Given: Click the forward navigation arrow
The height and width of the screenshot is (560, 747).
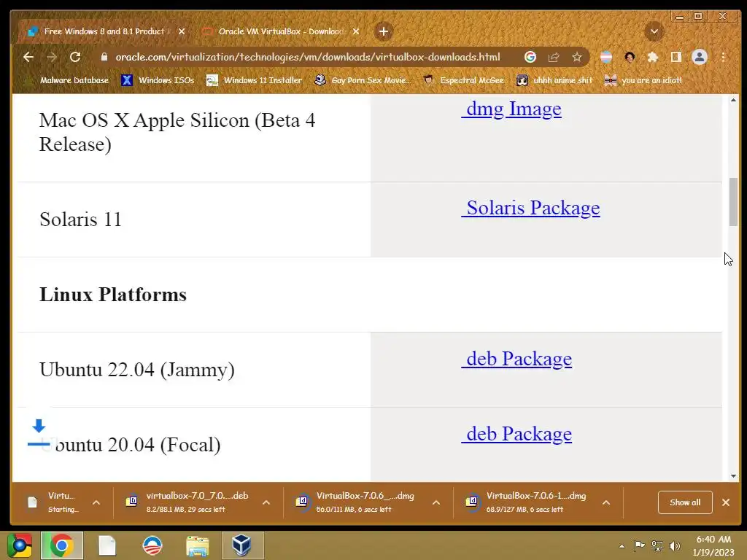Looking at the screenshot, I should pyautogui.click(x=52, y=57).
